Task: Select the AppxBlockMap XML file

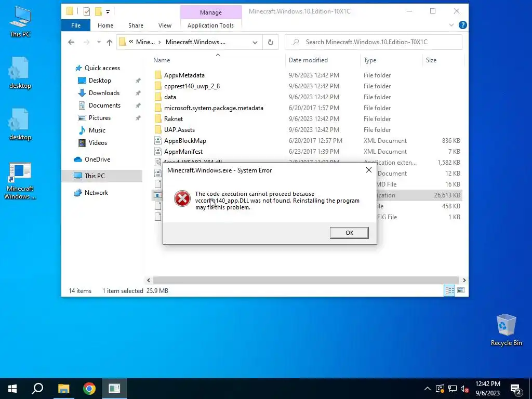Action: [185, 140]
